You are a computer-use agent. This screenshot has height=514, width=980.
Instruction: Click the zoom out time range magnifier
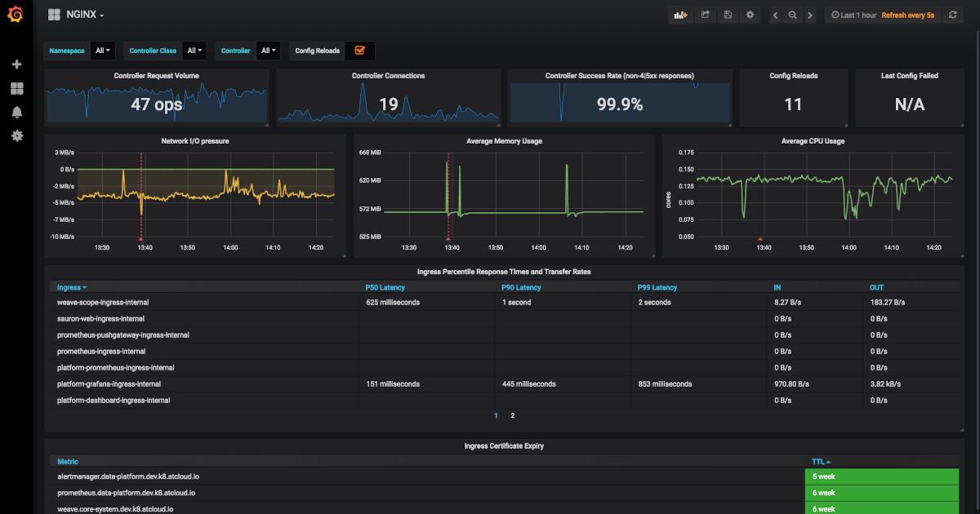tap(792, 15)
